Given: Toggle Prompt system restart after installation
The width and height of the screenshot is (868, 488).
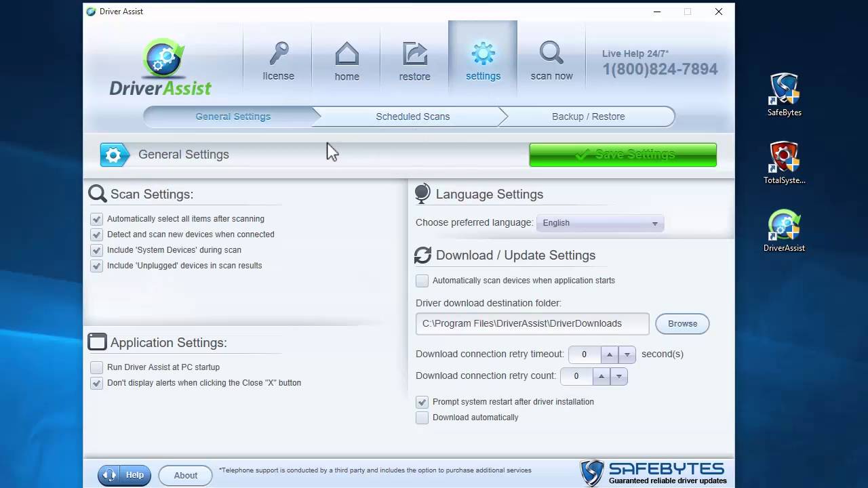Looking at the screenshot, I should (422, 402).
